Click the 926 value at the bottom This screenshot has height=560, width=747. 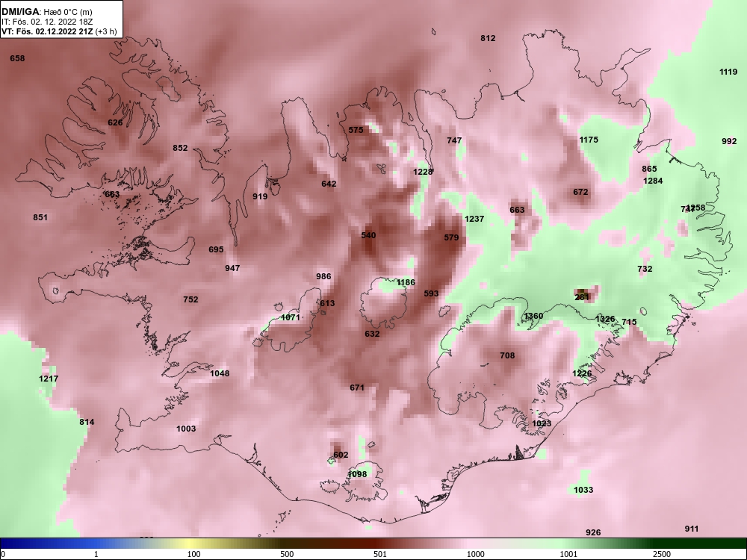point(593,533)
